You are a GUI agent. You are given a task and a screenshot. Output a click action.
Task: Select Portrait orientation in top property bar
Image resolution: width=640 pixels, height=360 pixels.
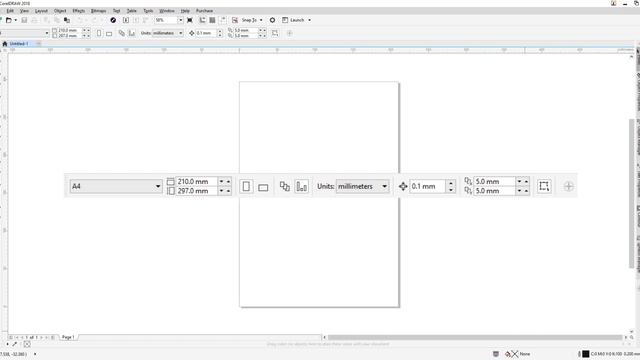click(99, 33)
